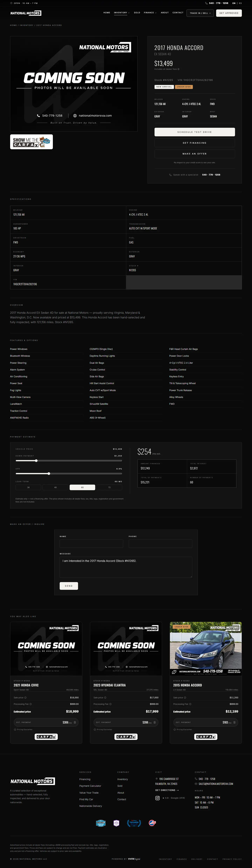Adjust the Down Payment slider handle
This screenshot has width=252, height=868.
tap(36, 461)
